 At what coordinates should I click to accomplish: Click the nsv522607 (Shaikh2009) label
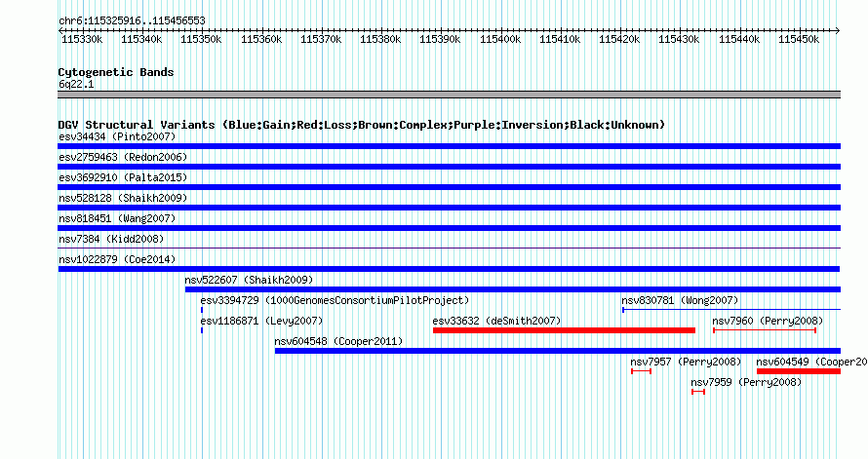[x=249, y=280]
